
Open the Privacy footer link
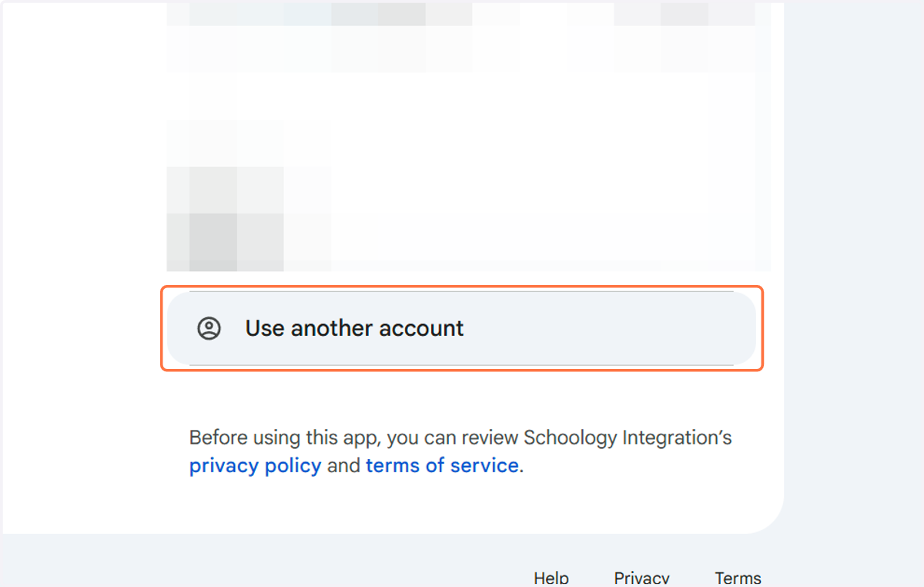tap(641, 578)
